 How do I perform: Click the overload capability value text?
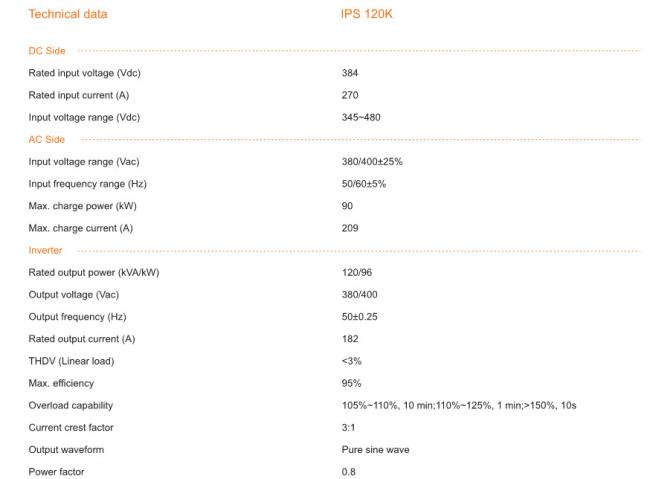(459, 405)
